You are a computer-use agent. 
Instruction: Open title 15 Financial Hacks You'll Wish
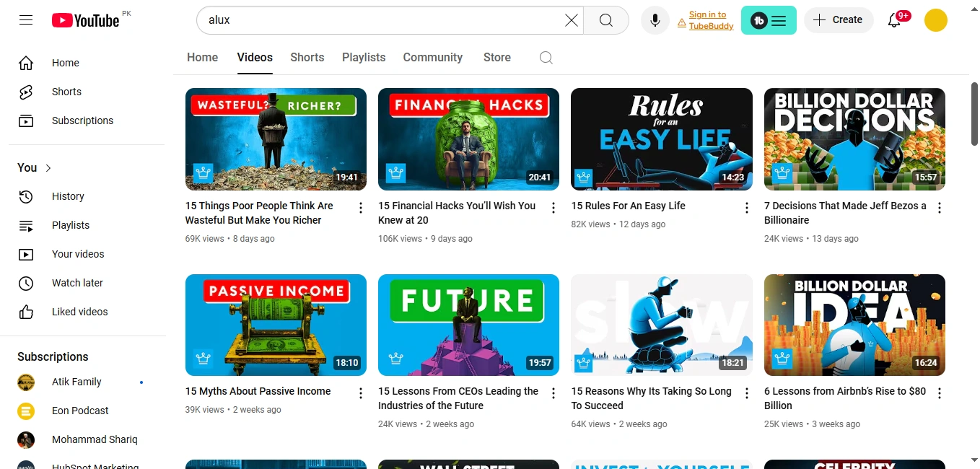(x=457, y=213)
